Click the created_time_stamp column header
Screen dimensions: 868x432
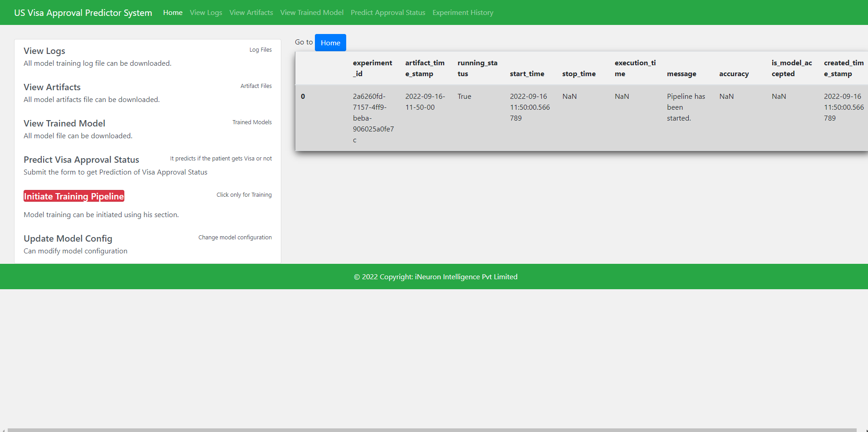pyautogui.click(x=844, y=68)
